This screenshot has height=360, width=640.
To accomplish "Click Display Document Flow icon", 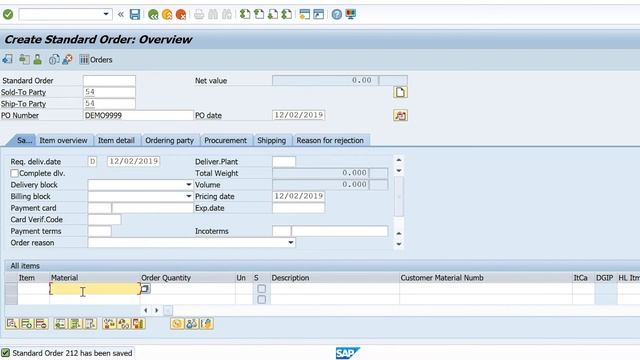I will tap(24, 60).
